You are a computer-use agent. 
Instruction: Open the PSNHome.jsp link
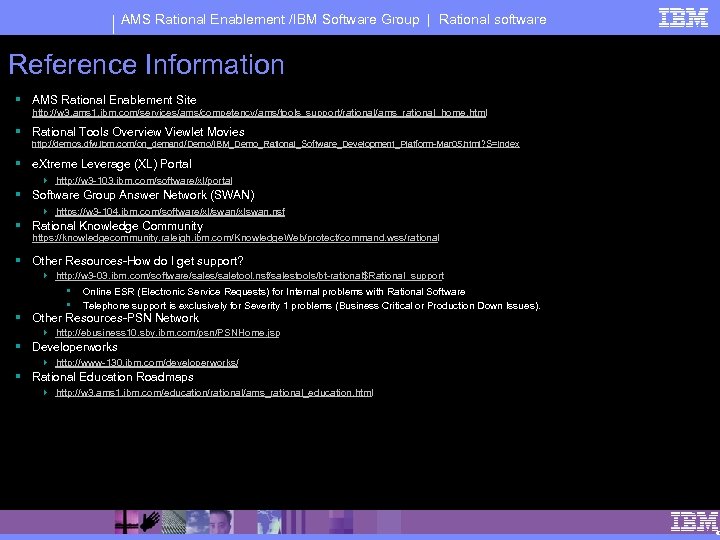[168, 332]
